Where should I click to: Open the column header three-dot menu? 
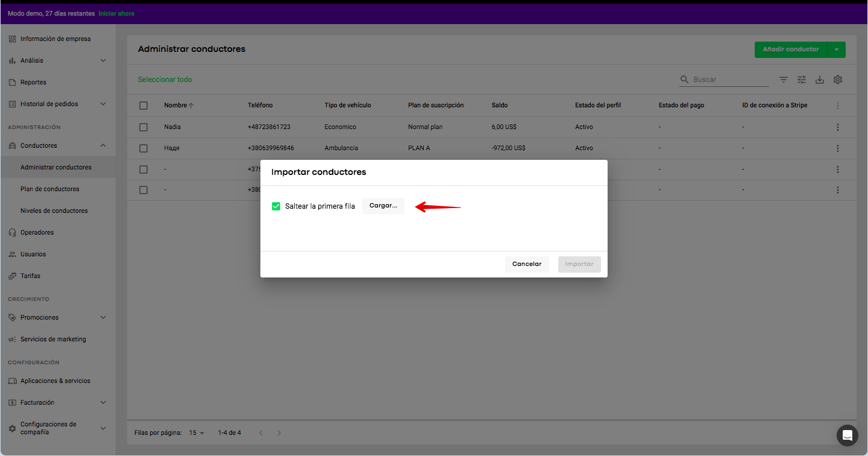coord(838,106)
